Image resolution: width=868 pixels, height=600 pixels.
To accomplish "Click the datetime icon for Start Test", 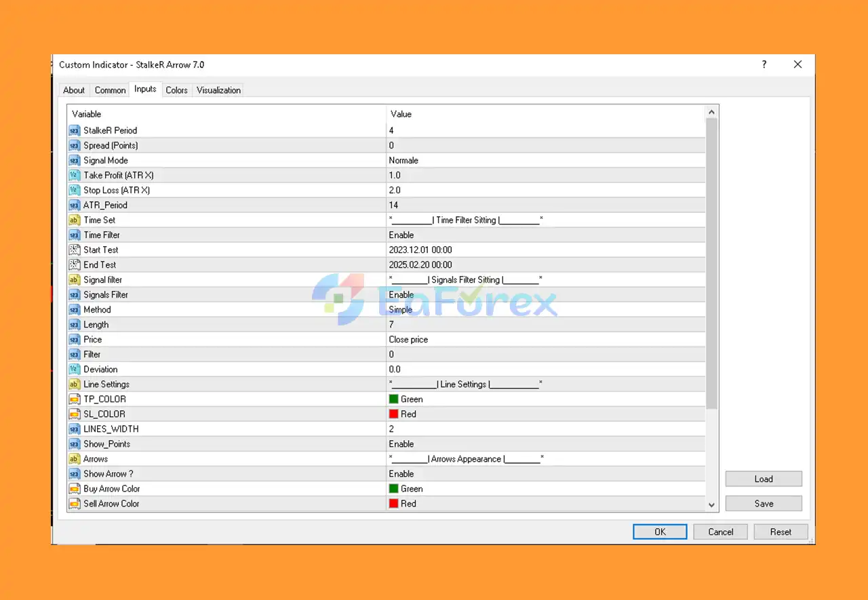I will [75, 249].
